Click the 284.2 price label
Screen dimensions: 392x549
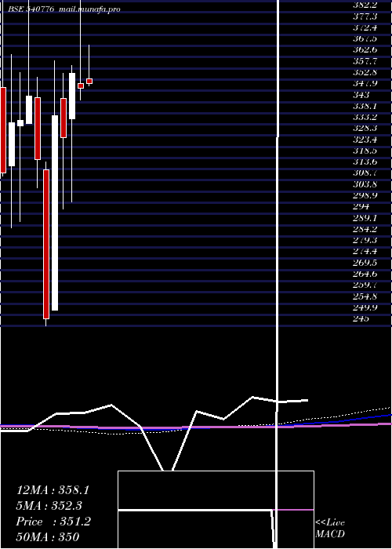(365, 229)
